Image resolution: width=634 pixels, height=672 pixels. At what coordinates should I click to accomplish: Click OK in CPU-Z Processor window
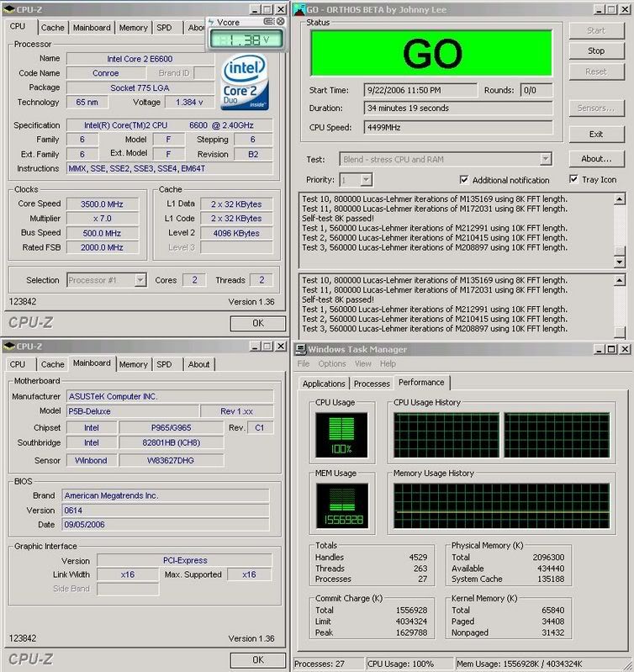pos(258,323)
